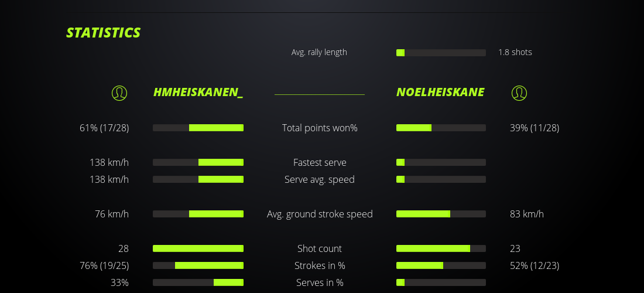Click the Serve avg. speed label
The height and width of the screenshot is (293, 644).
pos(320,179)
